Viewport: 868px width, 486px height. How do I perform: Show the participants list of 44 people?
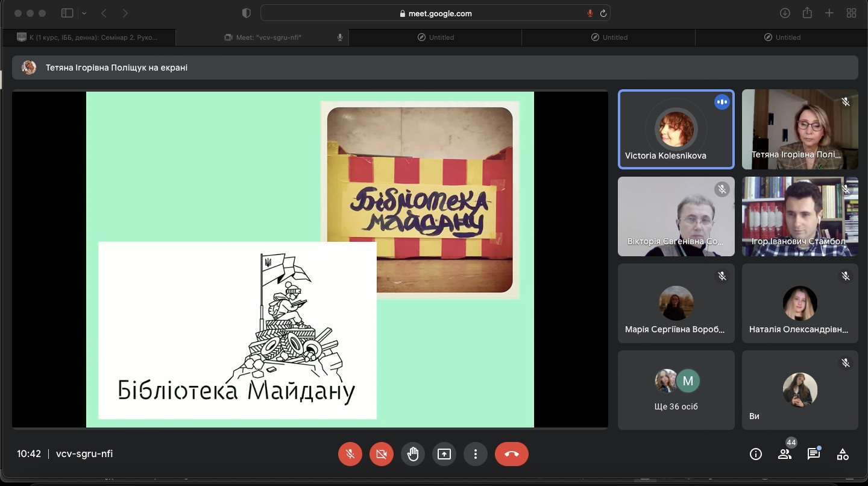click(x=784, y=454)
